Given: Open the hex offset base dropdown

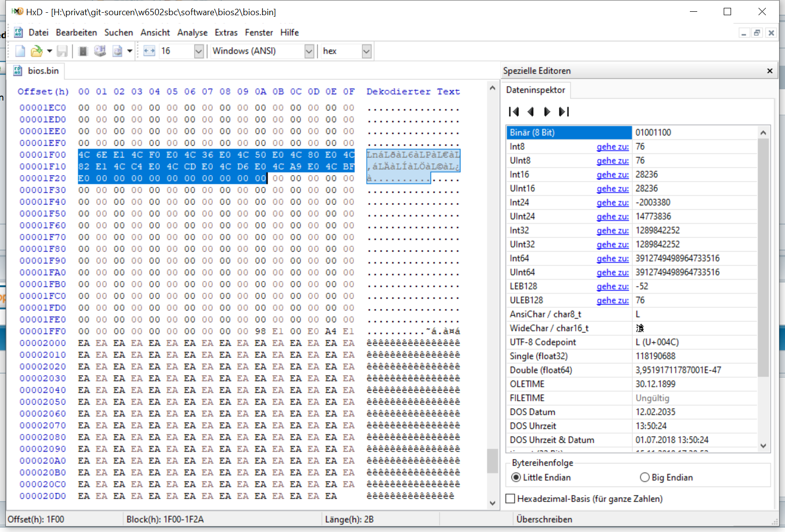Looking at the screenshot, I should [366, 51].
